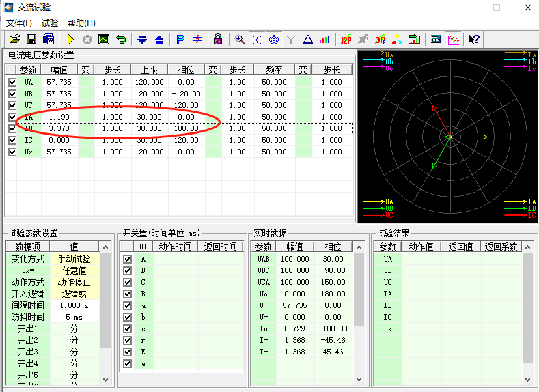Click the magnifier zoom icon
This screenshot has height=392, width=539.
(x=240, y=40)
